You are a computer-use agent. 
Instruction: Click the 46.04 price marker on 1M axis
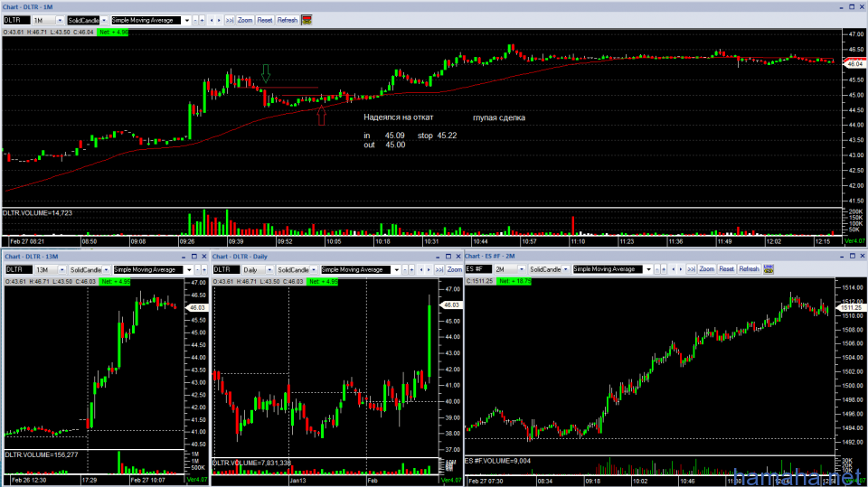click(854, 64)
